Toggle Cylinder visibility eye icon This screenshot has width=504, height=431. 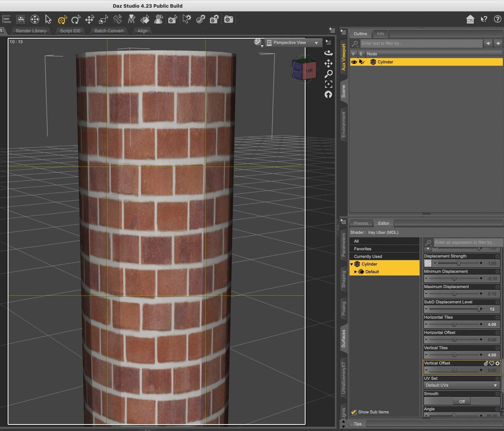coord(354,62)
